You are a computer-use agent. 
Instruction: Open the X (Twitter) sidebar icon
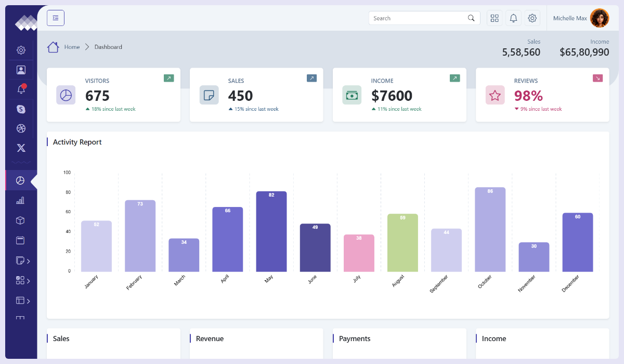tap(21, 148)
